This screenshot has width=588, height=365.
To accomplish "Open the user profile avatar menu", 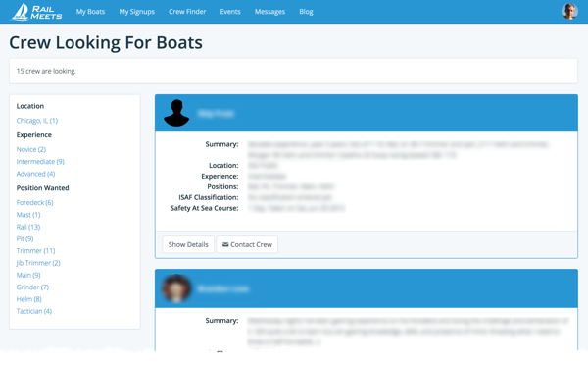I will pos(569,11).
